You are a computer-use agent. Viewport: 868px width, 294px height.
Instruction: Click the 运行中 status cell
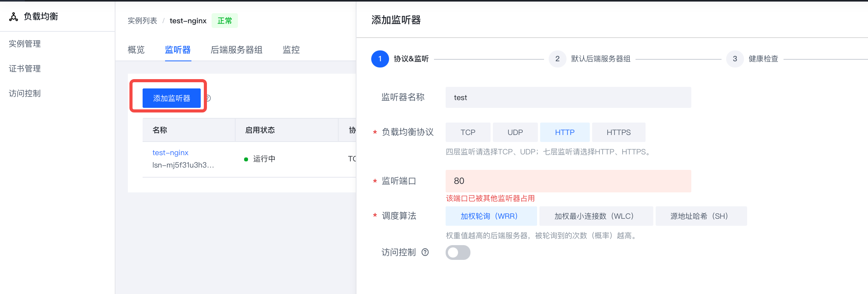[x=260, y=159]
